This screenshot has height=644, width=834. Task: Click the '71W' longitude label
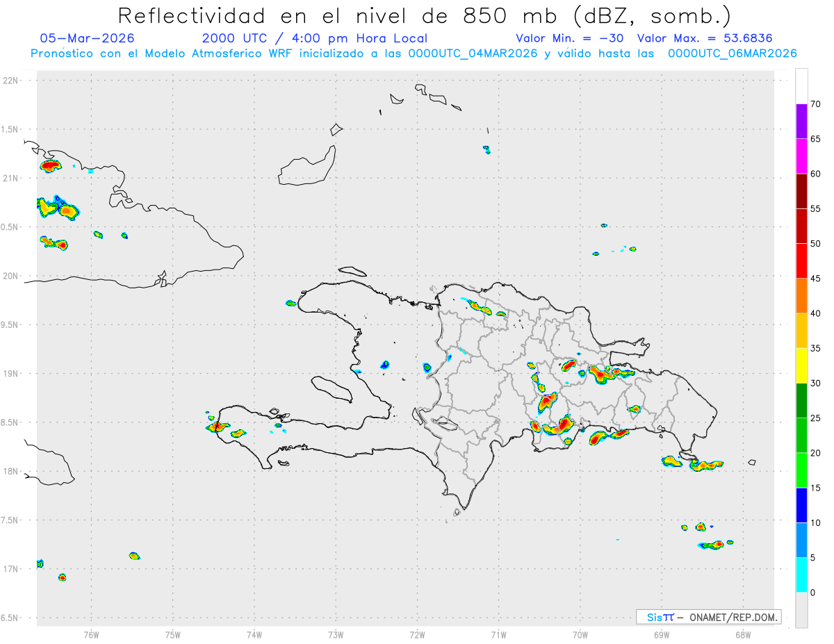coord(498,634)
